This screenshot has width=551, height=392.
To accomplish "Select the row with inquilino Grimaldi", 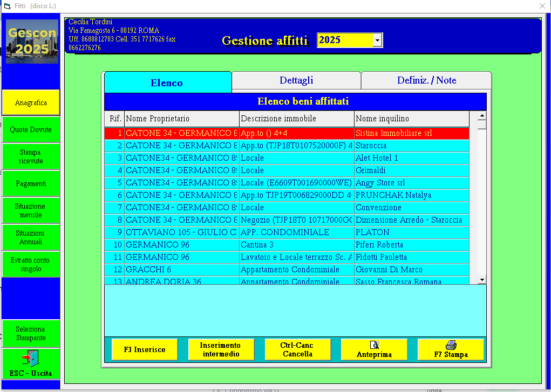I will 287,170.
